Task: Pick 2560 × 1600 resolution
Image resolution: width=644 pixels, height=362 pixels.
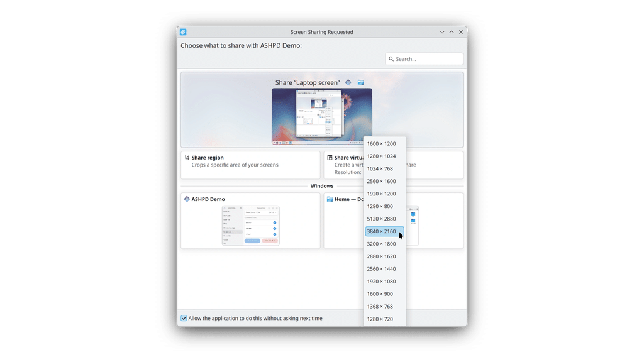Action: [385, 182]
